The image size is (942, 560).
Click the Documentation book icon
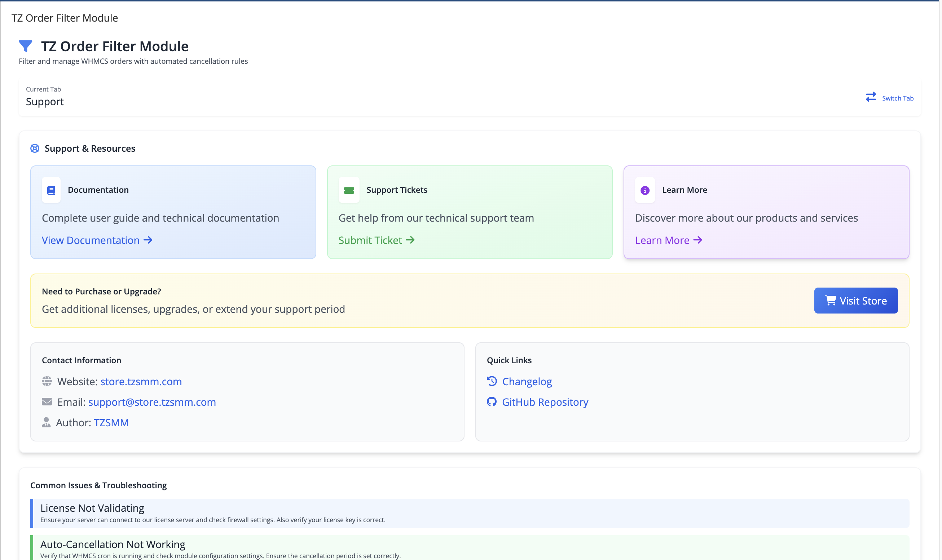[x=50, y=190]
